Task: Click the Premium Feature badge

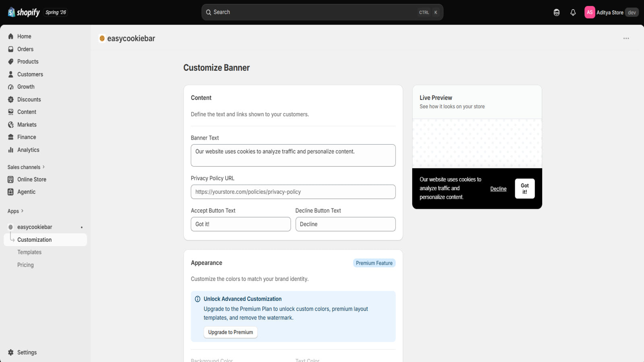Action: tap(374, 263)
